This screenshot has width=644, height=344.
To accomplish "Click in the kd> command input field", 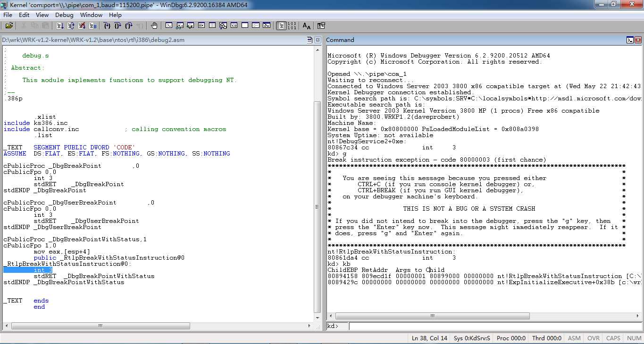I will (x=495, y=326).
